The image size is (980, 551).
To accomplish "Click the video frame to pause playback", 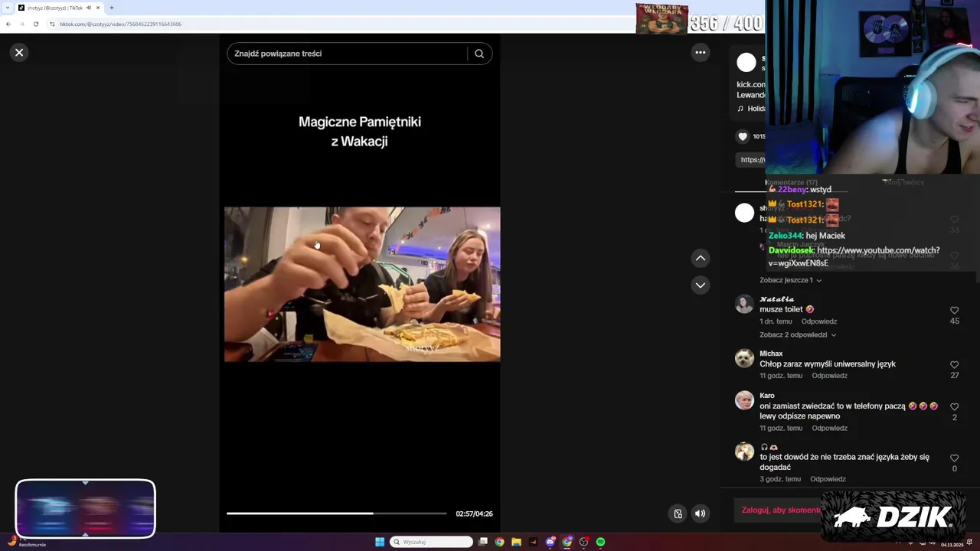I will point(362,284).
